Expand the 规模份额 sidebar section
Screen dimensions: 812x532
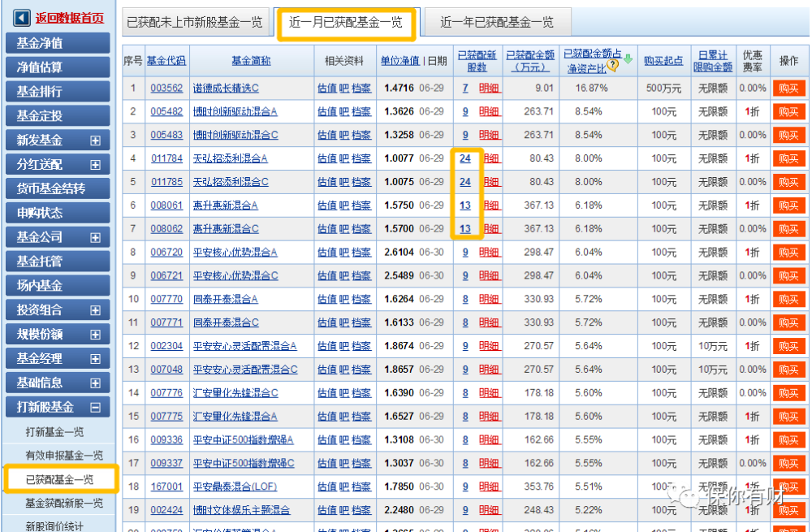(x=95, y=335)
